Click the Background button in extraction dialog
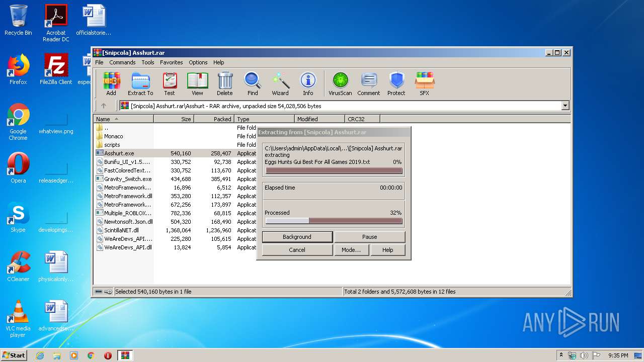The height and width of the screenshot is (362, 644). click(297, 237)
